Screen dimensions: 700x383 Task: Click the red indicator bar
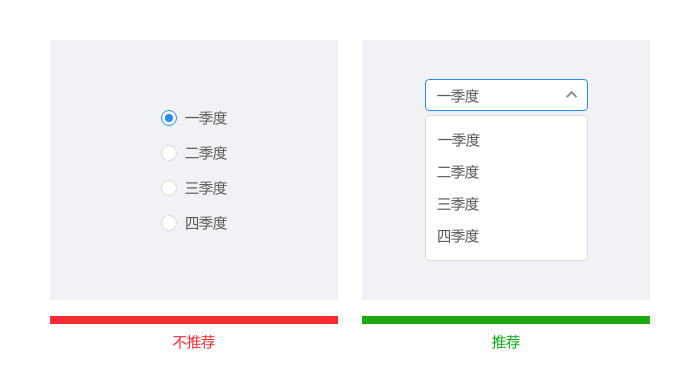click(194, 320)
